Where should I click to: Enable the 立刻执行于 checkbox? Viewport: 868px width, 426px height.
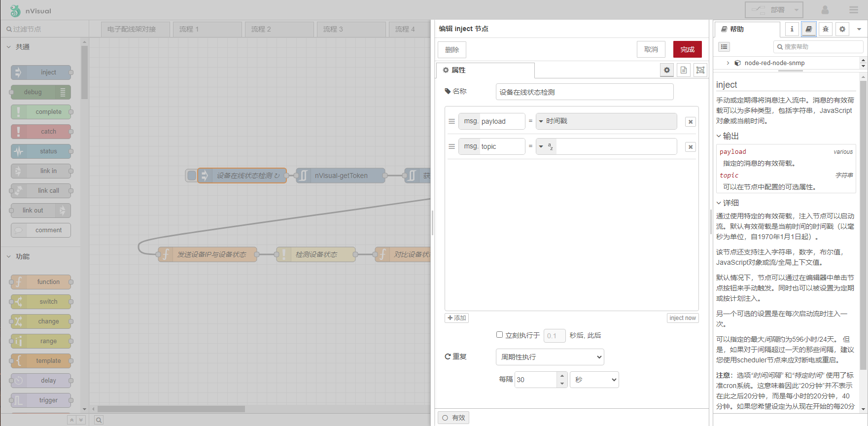coord(499,335)
